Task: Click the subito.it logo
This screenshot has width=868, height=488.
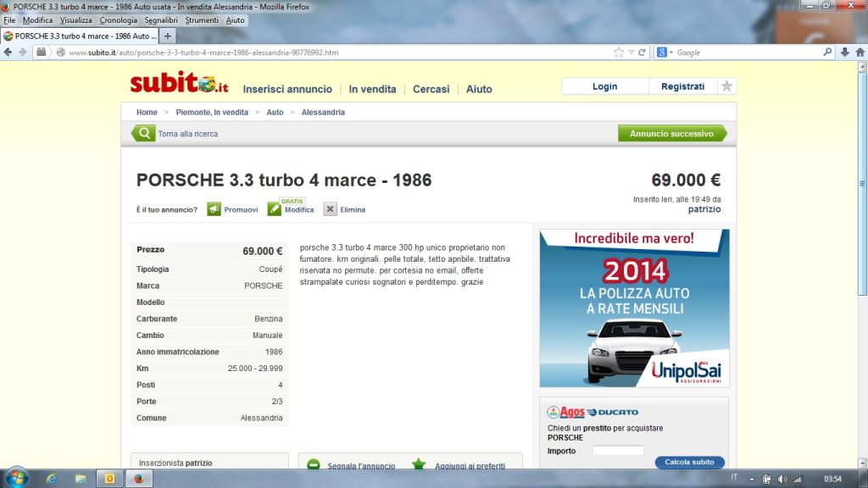Action: [180, 83]
